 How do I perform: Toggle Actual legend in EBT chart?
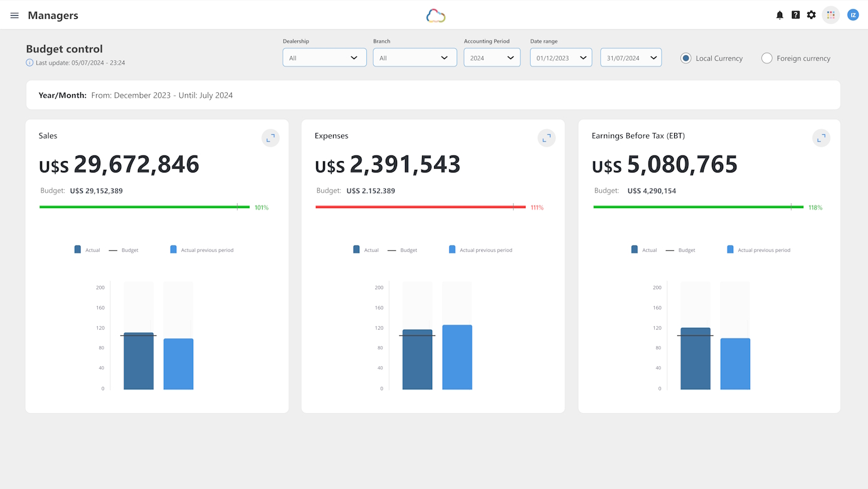click(644, 250)
